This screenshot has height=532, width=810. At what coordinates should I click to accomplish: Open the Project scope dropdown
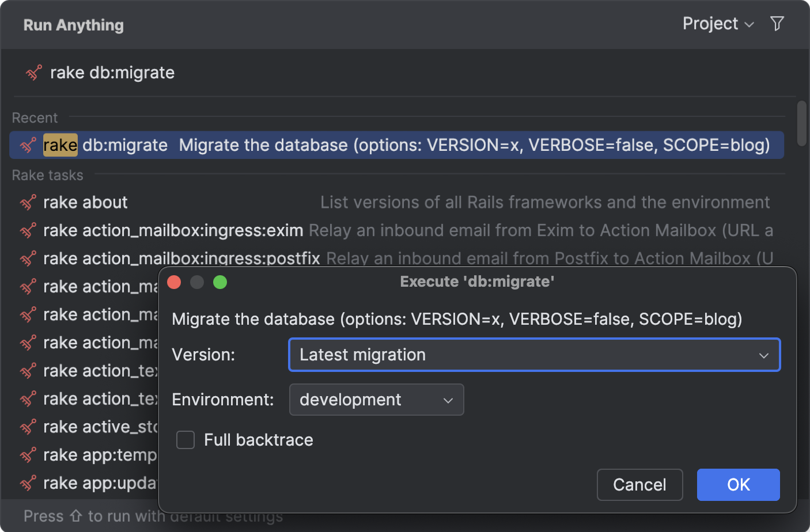coord(718,24)
